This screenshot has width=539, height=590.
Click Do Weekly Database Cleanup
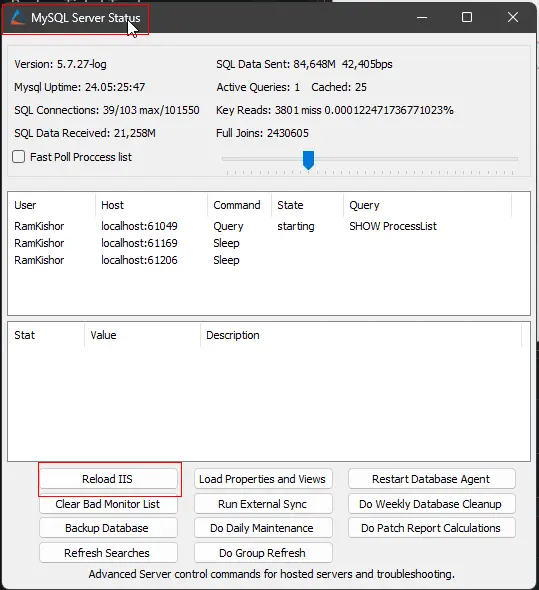pos(432,504)
